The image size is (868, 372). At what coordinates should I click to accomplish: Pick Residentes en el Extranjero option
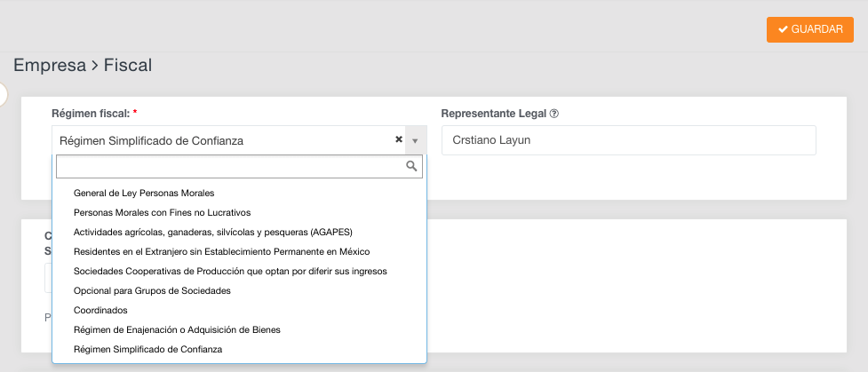(221, 251)
